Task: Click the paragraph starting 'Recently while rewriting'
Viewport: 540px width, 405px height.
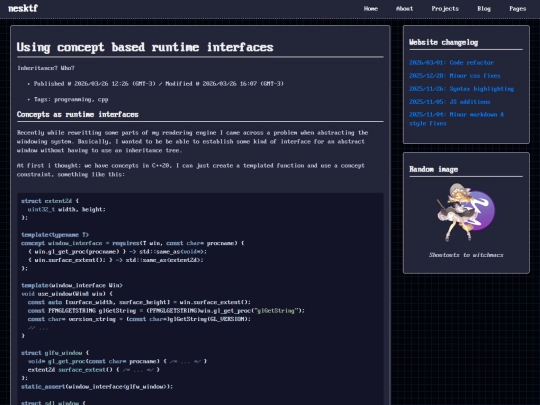Action: [193, 142]
